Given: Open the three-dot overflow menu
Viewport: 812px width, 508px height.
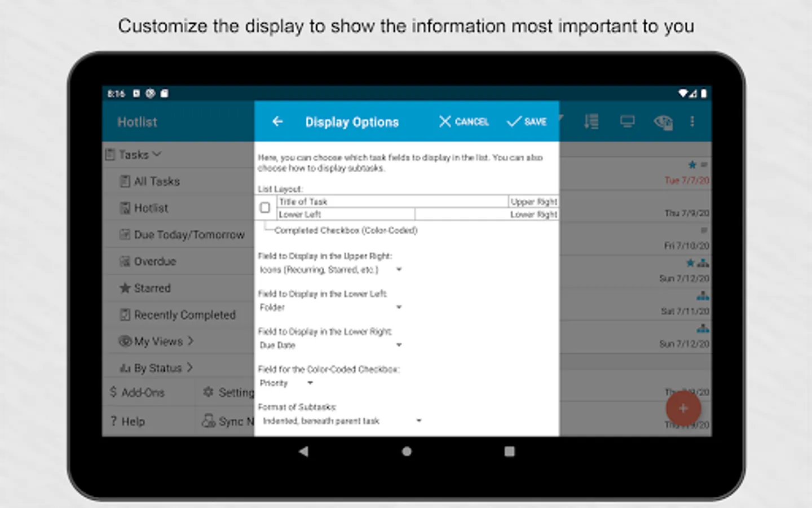Looking at the screenshot, I should click(692, 121).
